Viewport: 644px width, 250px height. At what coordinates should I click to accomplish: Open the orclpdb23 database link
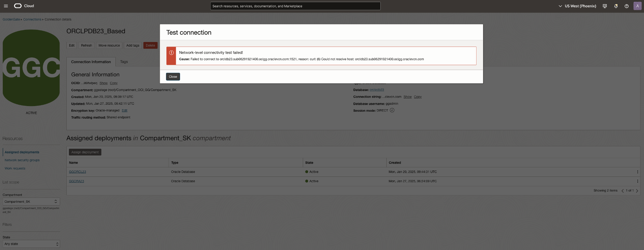tap(377, 90)
